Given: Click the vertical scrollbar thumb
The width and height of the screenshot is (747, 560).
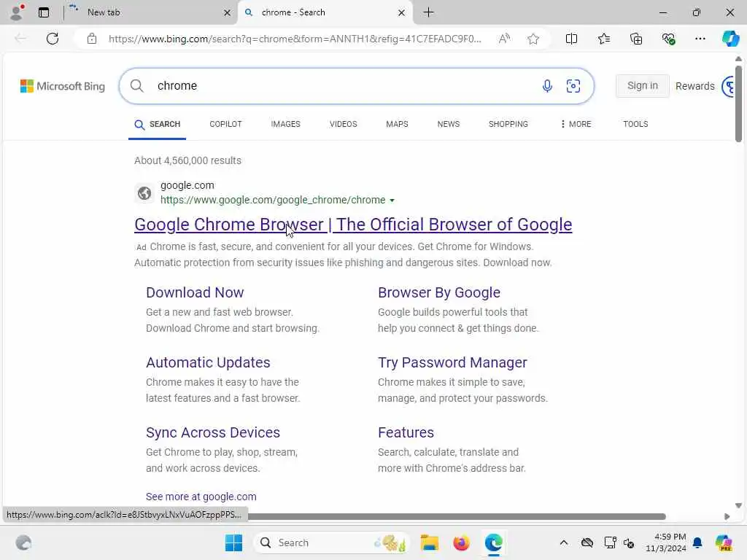Looking at the screenshot, I should point(738,104).
